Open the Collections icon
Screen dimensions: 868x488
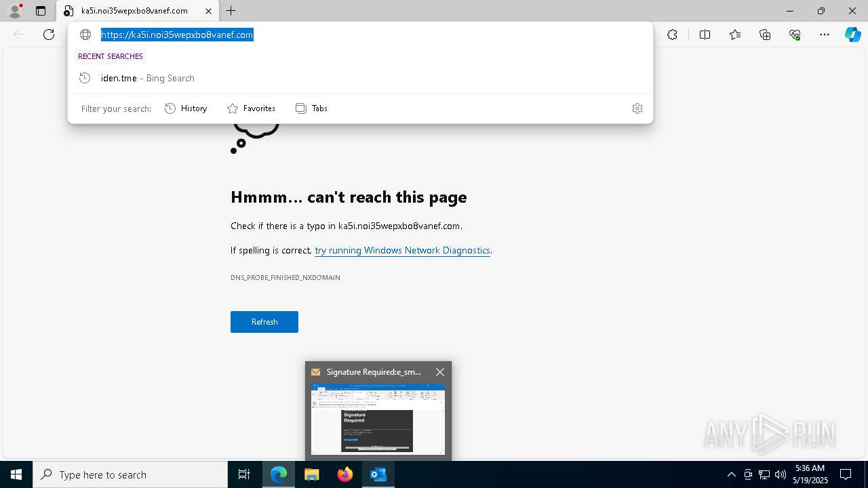coord(765,35)
